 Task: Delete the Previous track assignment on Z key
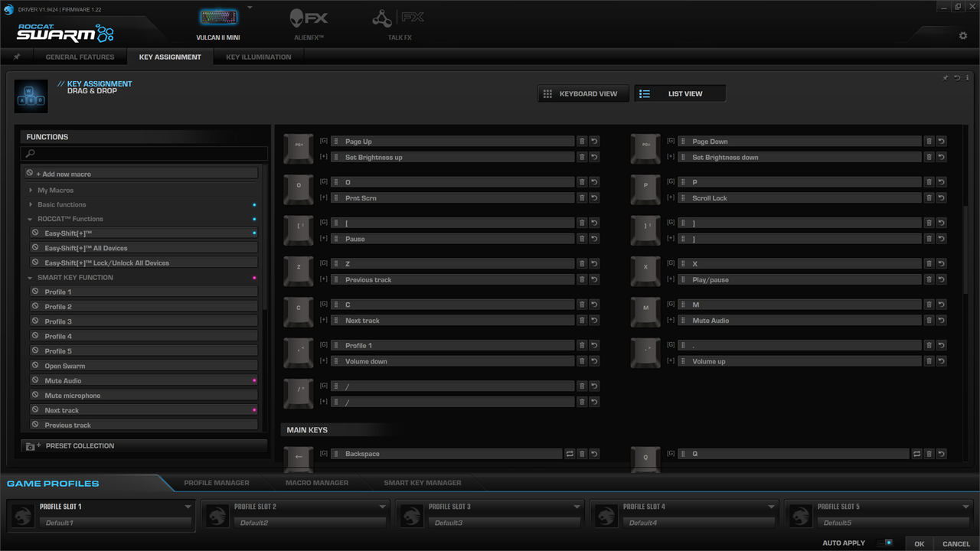pyautogui.click(x=582, y=280)
